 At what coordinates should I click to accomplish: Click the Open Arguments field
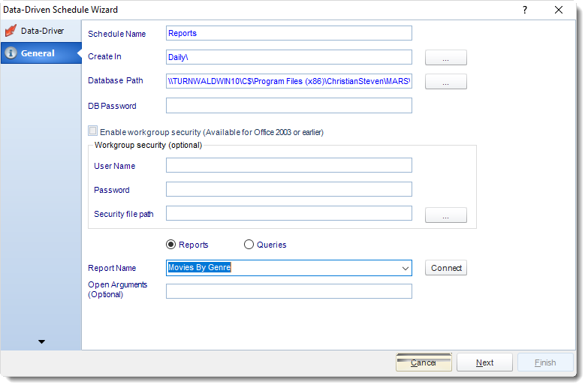(289, 291)
